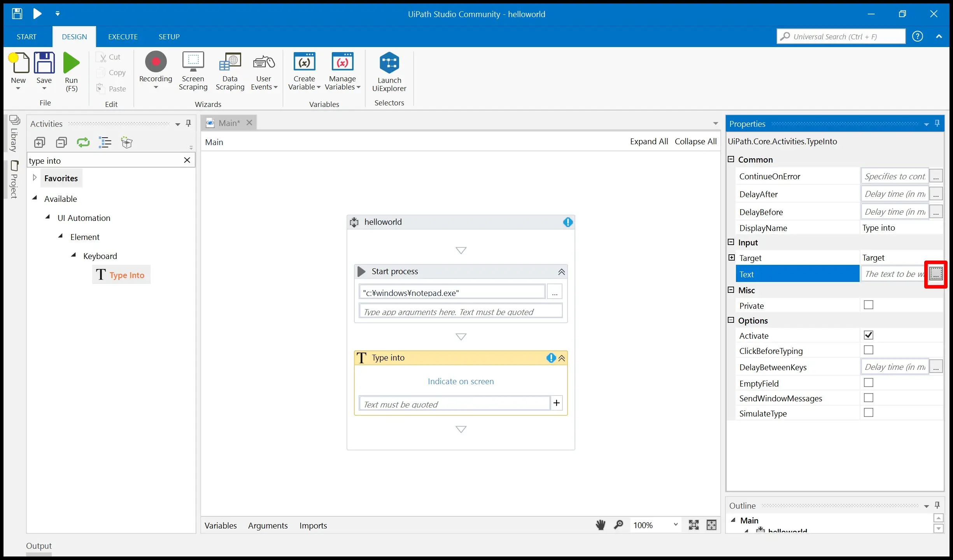
Task: Click the quick Run play icon in title bar
Action: (x=37, y=14)
